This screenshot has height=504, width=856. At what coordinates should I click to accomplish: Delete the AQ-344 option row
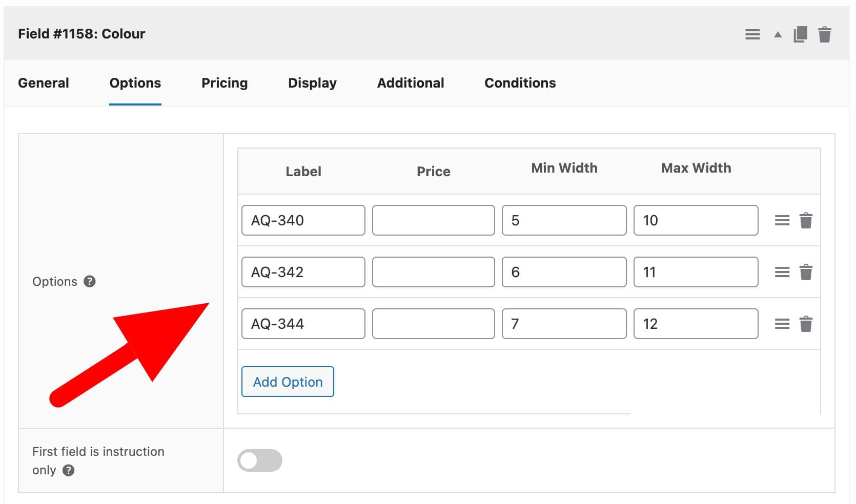point(805,323)
